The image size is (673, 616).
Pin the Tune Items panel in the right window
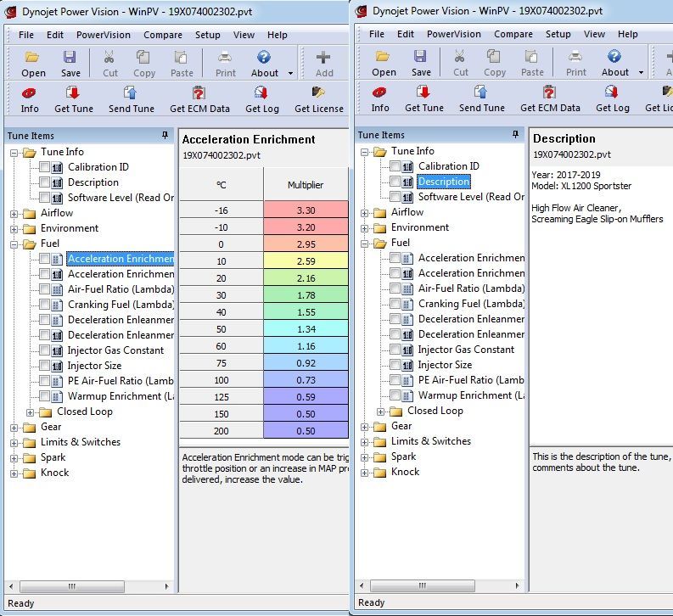[x=515, y=135]
